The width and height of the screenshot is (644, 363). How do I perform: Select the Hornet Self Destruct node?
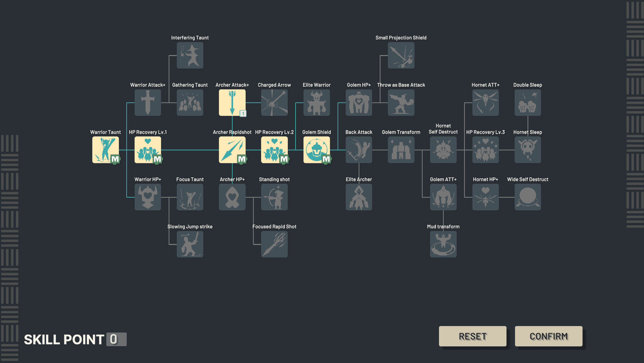[443, 150]
